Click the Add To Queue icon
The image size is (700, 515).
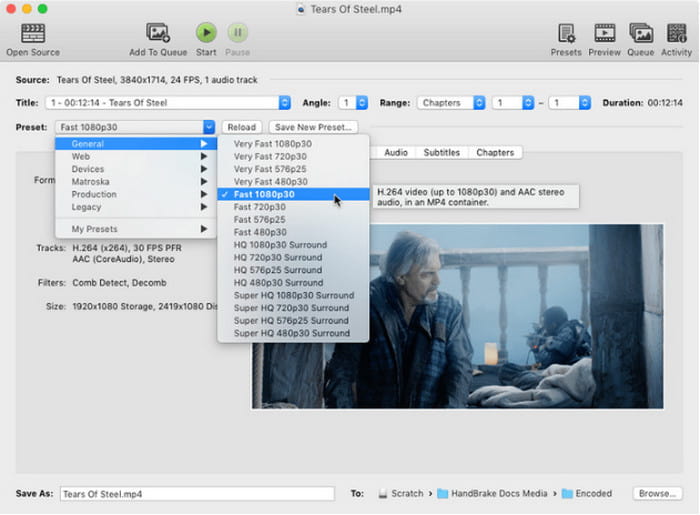coord(157,33)
